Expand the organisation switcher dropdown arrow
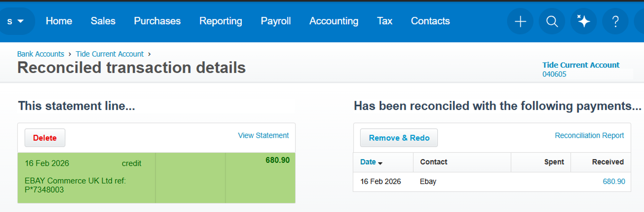The height and width of the screenshot is (212, 644). click(20, 21)
